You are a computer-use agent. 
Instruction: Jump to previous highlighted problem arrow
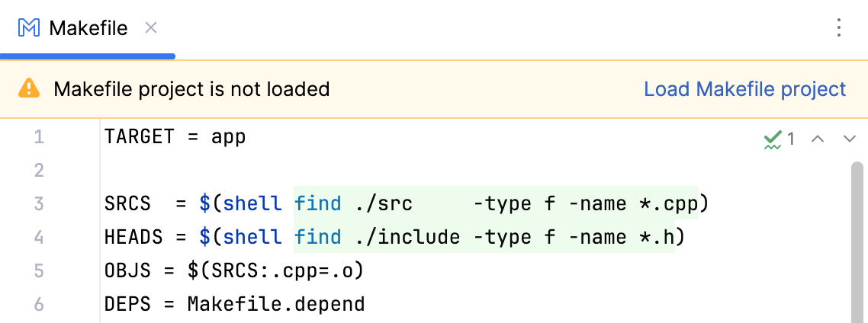818,139
